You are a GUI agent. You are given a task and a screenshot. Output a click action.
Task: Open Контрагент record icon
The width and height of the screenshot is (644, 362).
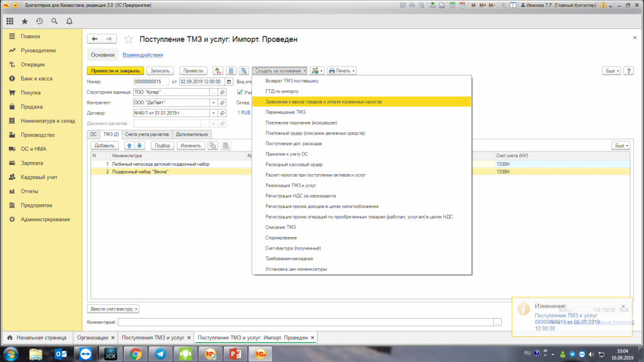click(x=223, y=102)
